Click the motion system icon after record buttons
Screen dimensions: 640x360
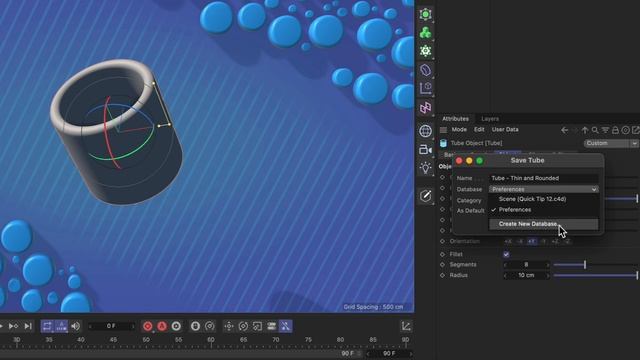196,326
